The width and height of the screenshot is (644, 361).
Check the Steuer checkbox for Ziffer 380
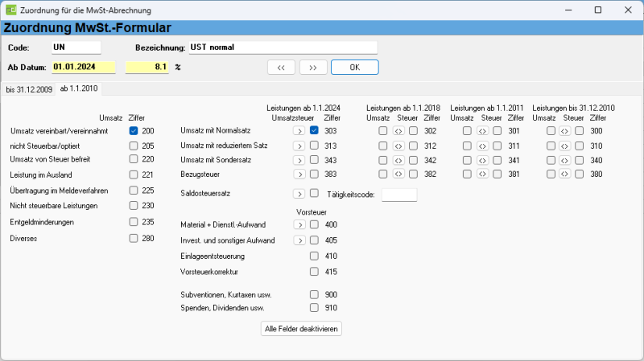click(x=579, y=174)
